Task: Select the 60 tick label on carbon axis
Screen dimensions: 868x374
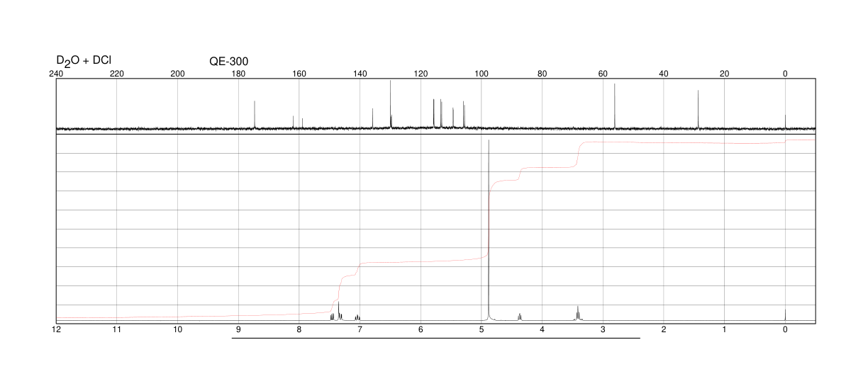Action: 603,74
